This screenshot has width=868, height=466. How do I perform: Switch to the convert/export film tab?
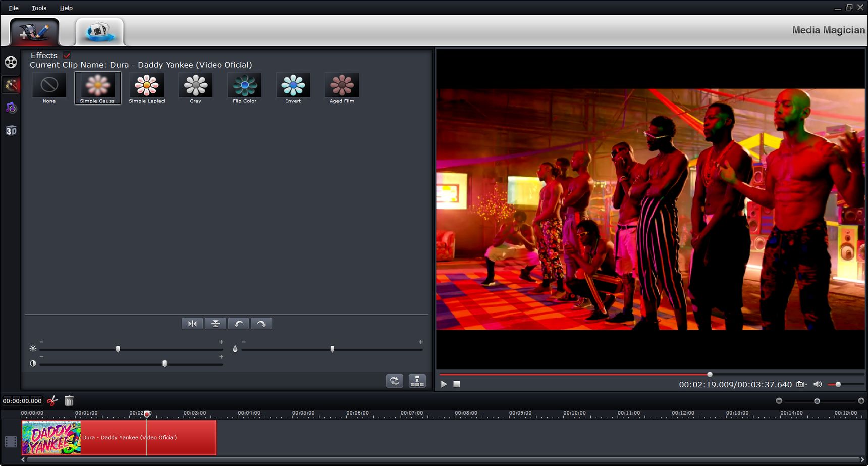click(99, 32)
